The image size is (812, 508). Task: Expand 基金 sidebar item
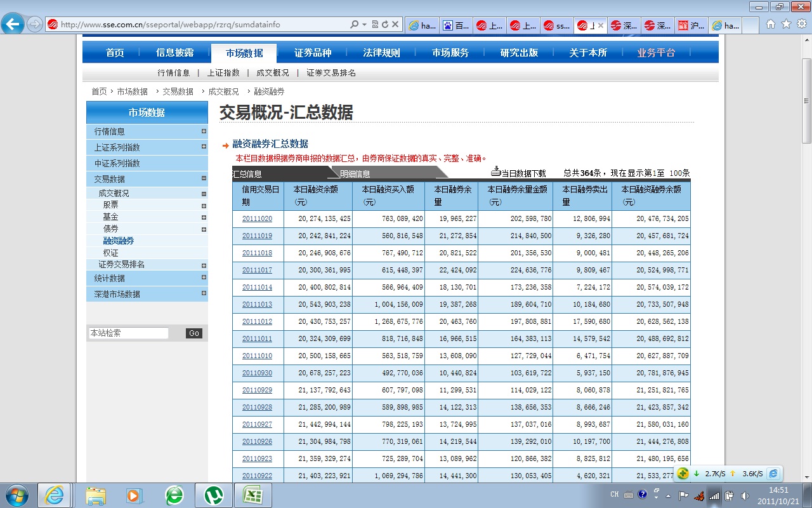tap(204, 217)
